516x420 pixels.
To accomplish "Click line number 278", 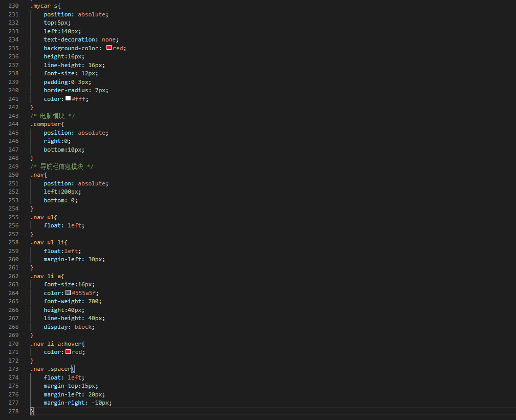I will tap(13, 411).
